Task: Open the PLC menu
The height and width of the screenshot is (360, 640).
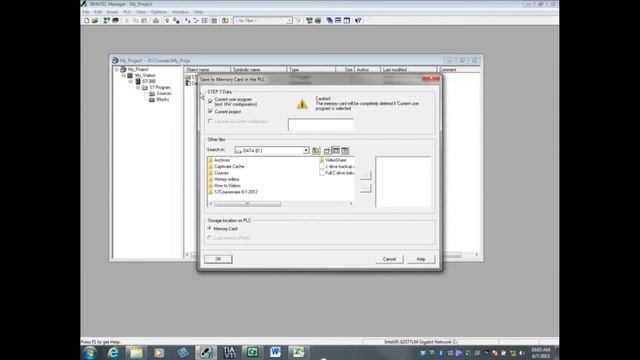Action: [128, 12]
